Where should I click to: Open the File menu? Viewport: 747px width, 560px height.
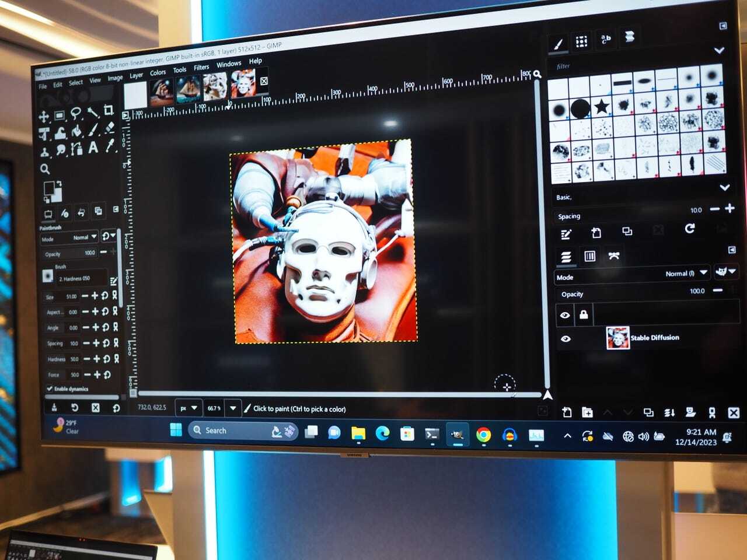coord(43,86)
